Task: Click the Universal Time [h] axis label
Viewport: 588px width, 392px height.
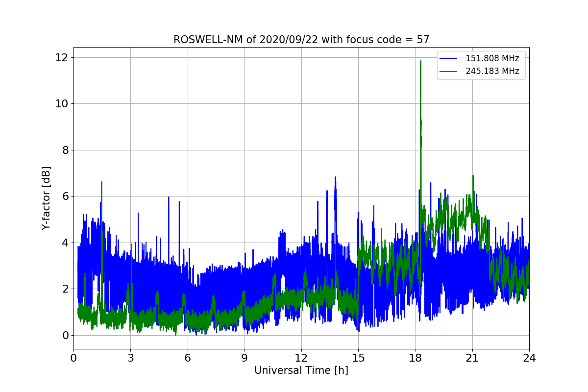Action: (301, 370)
